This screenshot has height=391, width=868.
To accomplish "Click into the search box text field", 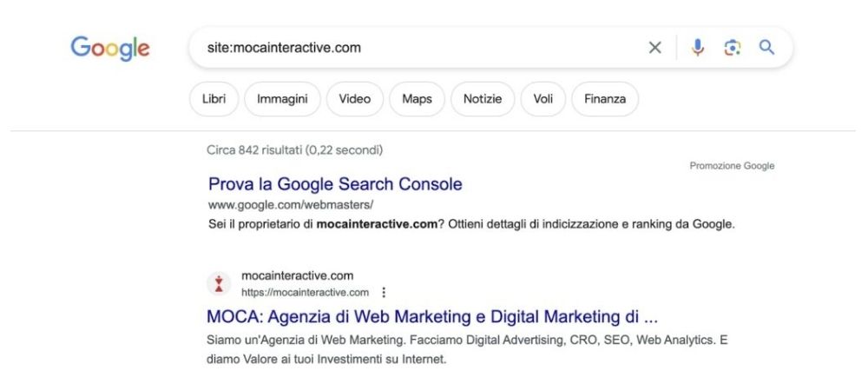I will pos(417,48).
